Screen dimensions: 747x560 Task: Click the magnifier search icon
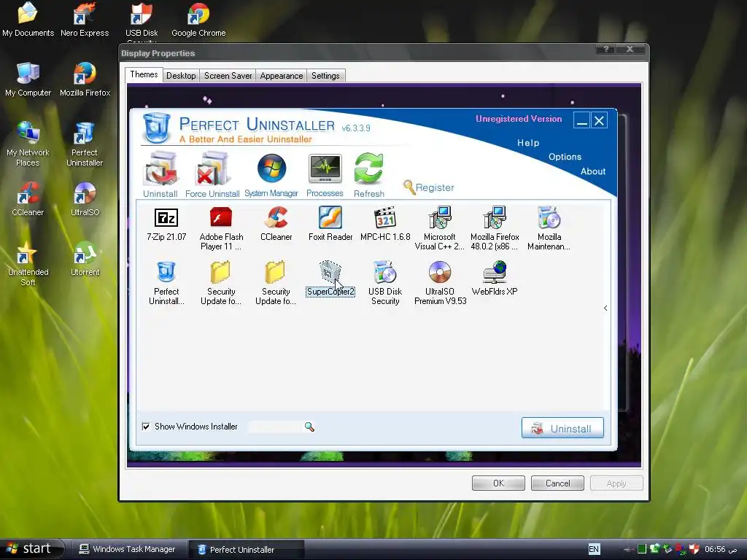(x=309, y=427)
